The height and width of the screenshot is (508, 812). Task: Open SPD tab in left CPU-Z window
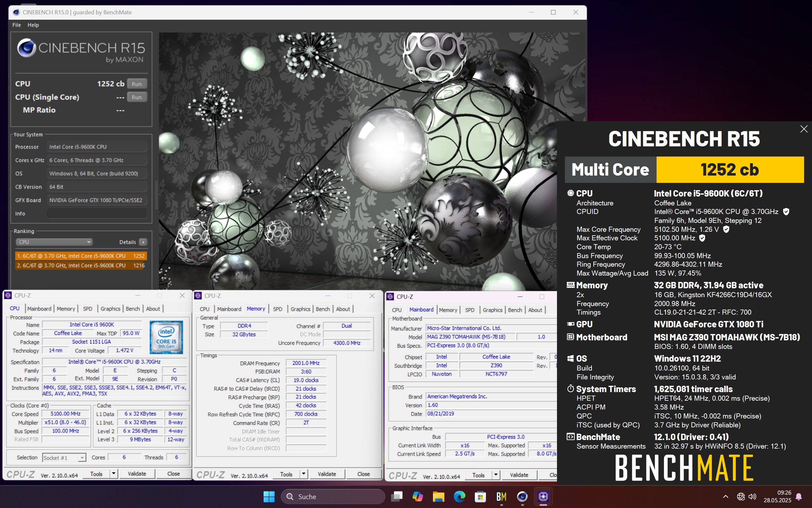pos(88,309)
